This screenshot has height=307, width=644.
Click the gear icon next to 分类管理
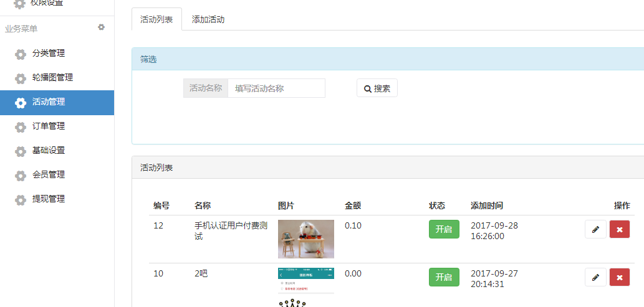point(21,54)
